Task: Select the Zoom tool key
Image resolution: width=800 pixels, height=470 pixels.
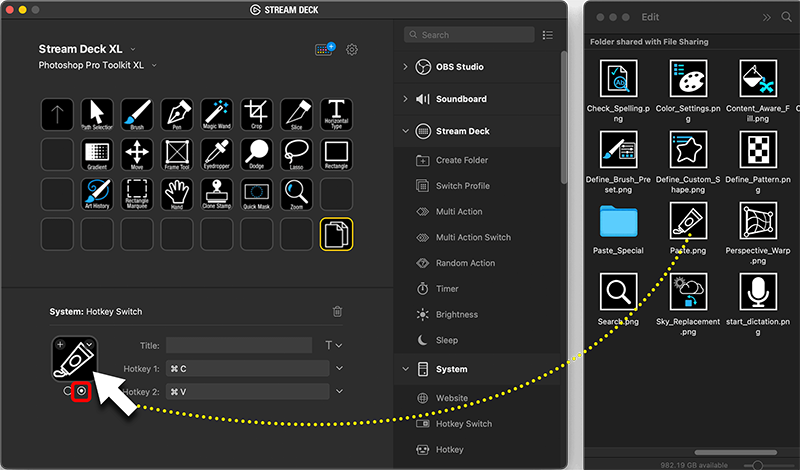Action: pos(296,194)
